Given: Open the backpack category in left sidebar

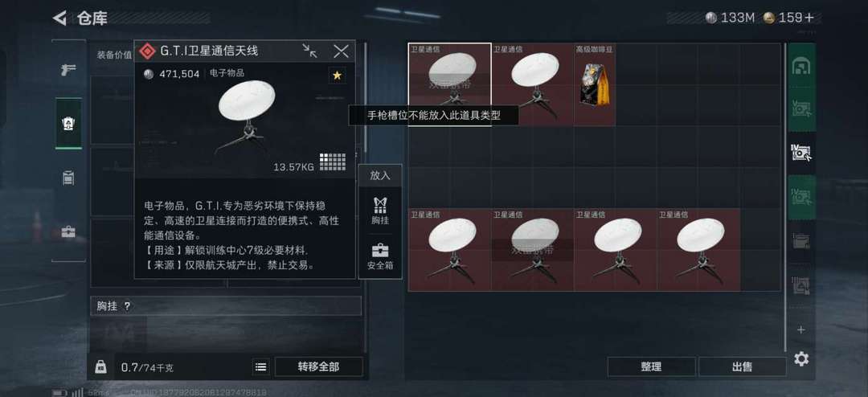Looking at the screenshot, I should 68,178.
